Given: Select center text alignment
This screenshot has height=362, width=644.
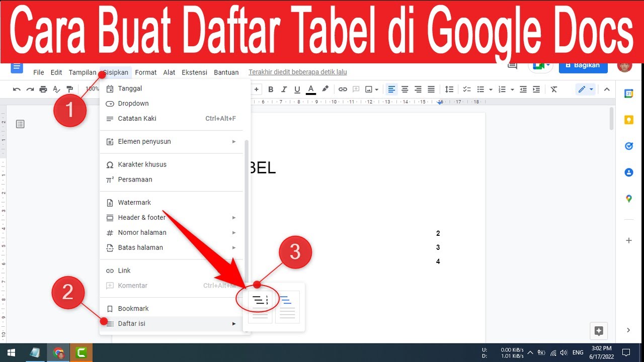Looking at the screenshot, I should tap(405, 89).
